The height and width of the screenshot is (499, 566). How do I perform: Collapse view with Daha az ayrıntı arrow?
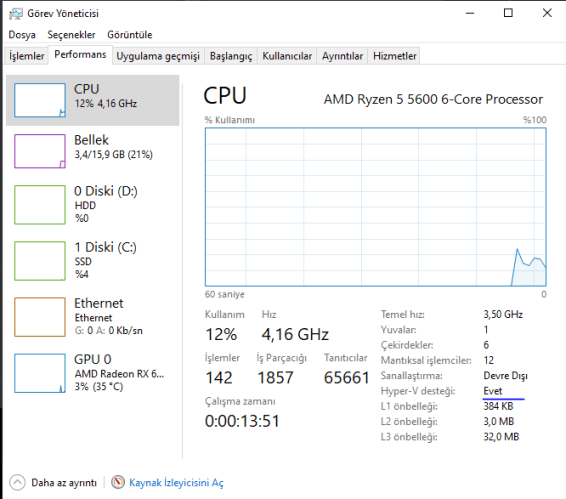tap(17, 482)
